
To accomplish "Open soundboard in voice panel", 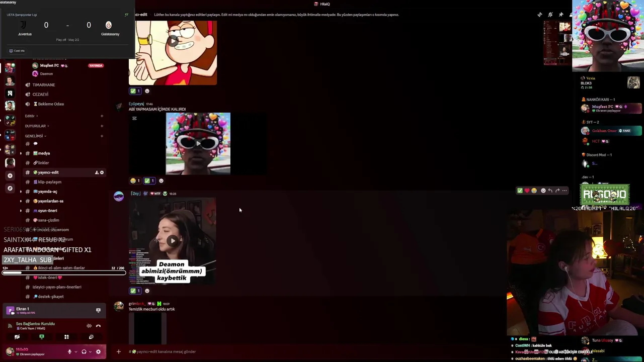I will (x=91, y=337).
